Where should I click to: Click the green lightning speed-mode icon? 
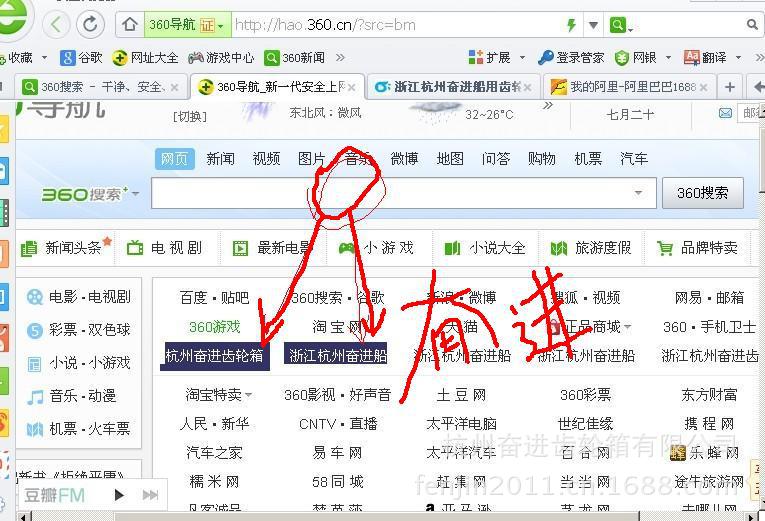tap(570, 24)
